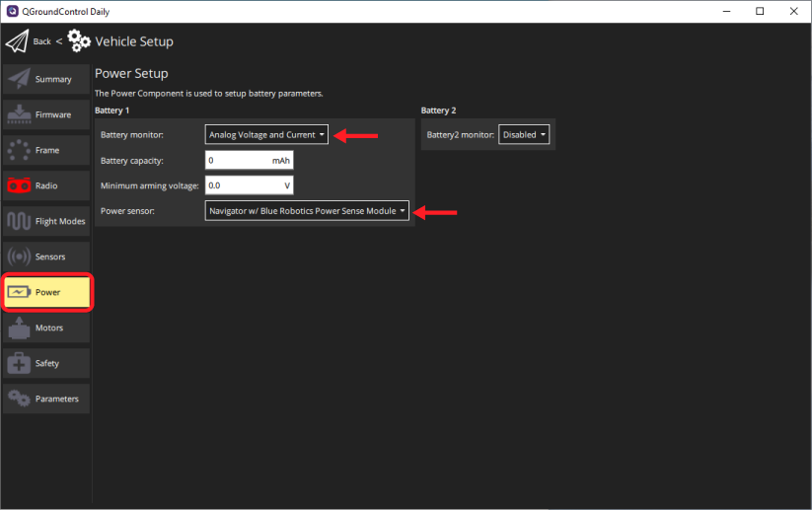Screen dimensions: 812x510
Task: Open the Power sensor dropdown
Action: click(307, 210)
